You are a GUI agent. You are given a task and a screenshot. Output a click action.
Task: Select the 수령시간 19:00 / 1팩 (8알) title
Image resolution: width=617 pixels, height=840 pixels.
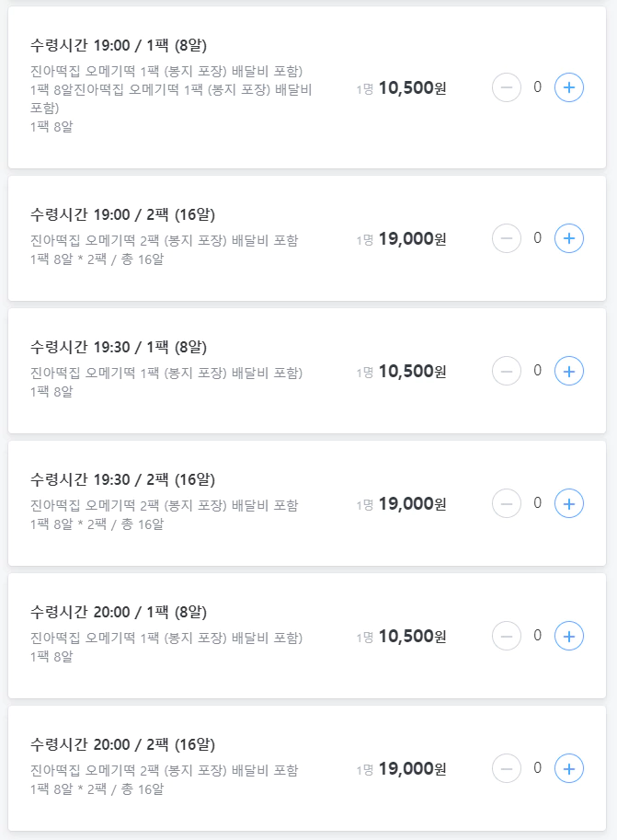pos(119,45)
